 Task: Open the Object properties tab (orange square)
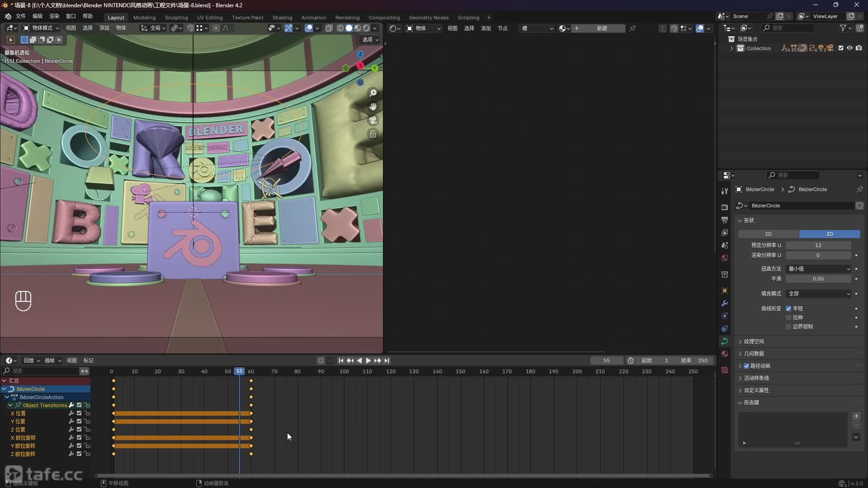tap(725, 291)
